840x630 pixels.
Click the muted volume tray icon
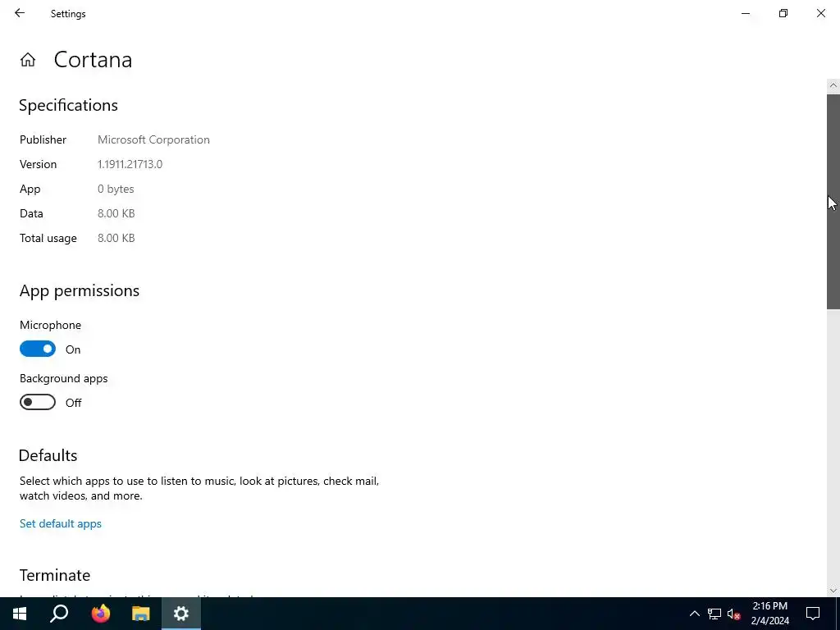[733, 614]
